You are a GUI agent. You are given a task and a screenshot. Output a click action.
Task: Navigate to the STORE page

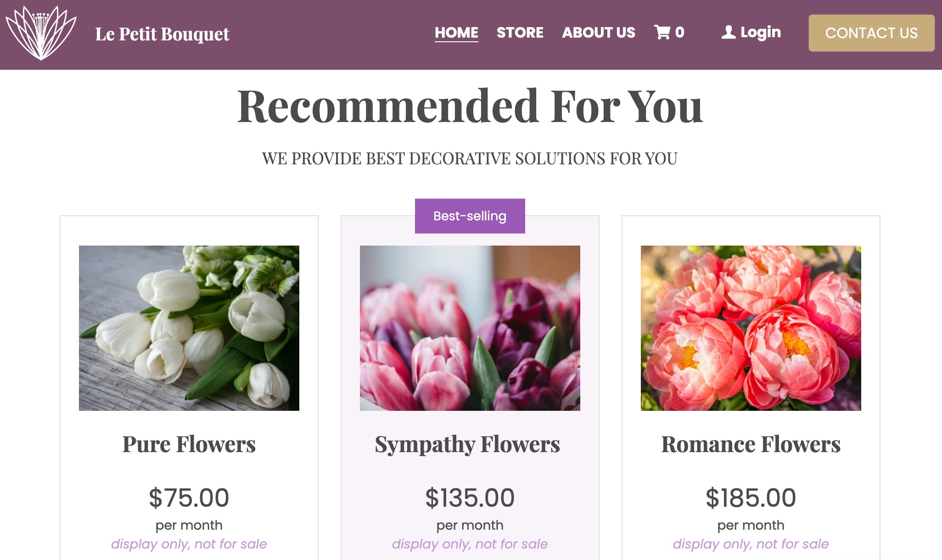coord(520,33)
